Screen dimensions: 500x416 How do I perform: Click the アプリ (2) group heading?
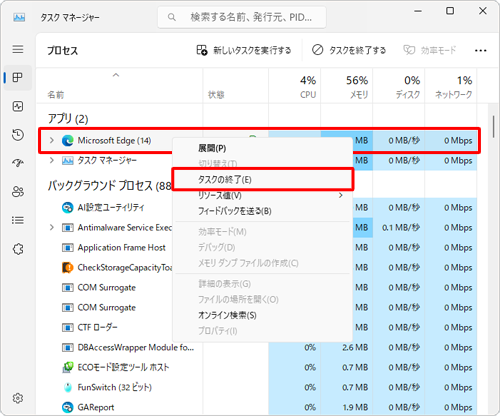pyautogui.click(x=68, y=119)
